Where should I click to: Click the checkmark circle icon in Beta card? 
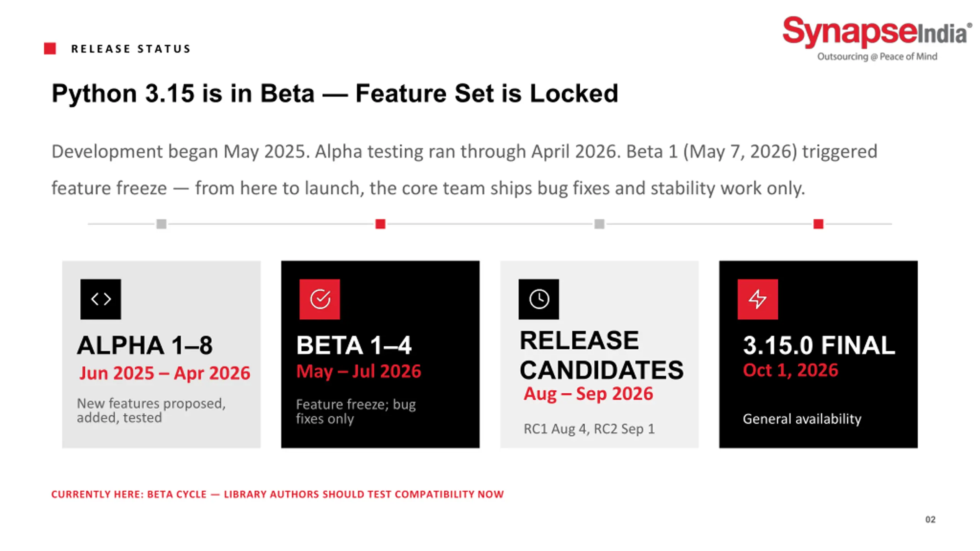tap(320, 299)
